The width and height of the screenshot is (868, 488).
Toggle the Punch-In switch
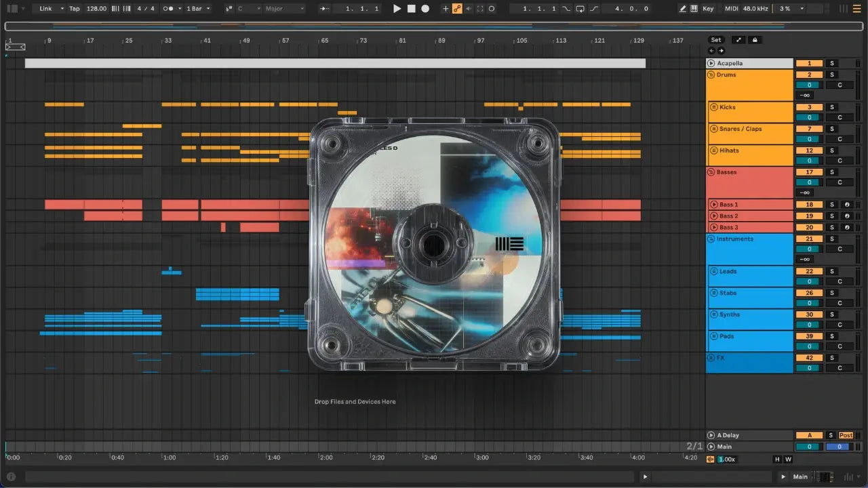(566, 9)
